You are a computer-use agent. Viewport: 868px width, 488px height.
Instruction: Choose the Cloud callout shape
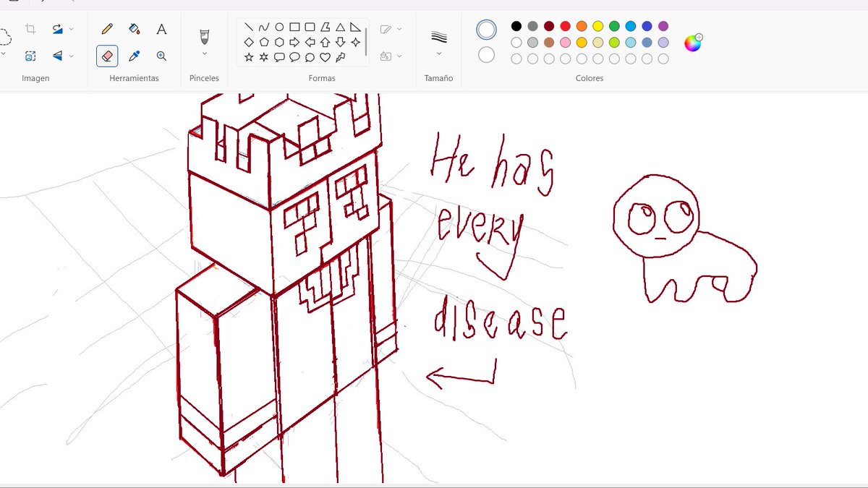point(310,57)
